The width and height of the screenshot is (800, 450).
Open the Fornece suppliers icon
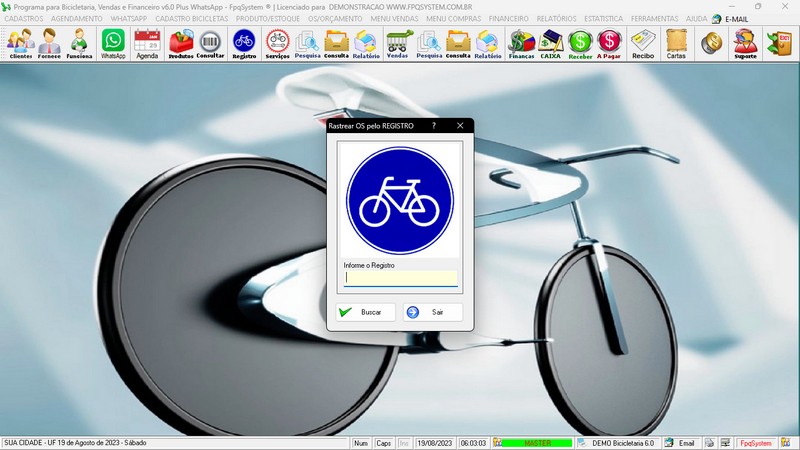point(49,44)
